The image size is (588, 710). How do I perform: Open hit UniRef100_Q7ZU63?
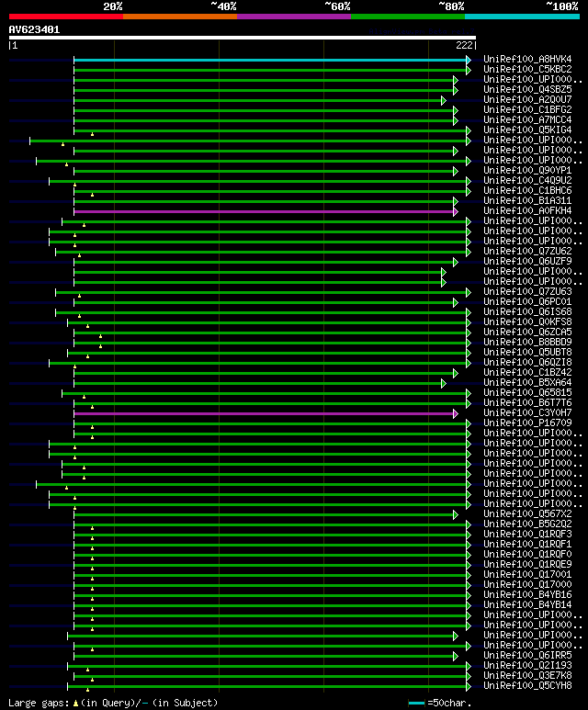(x=527, y=291)
